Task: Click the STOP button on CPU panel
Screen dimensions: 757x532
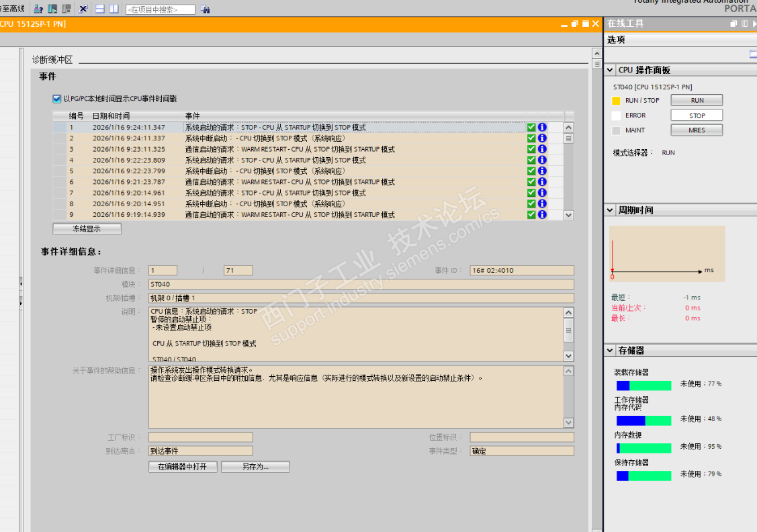Action: click(697, 116)
